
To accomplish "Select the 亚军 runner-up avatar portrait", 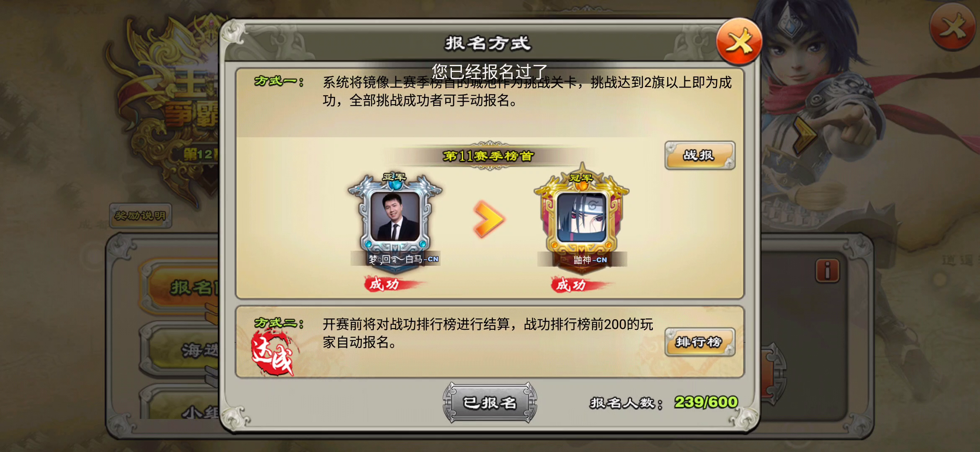I will [x=395, y=216].
